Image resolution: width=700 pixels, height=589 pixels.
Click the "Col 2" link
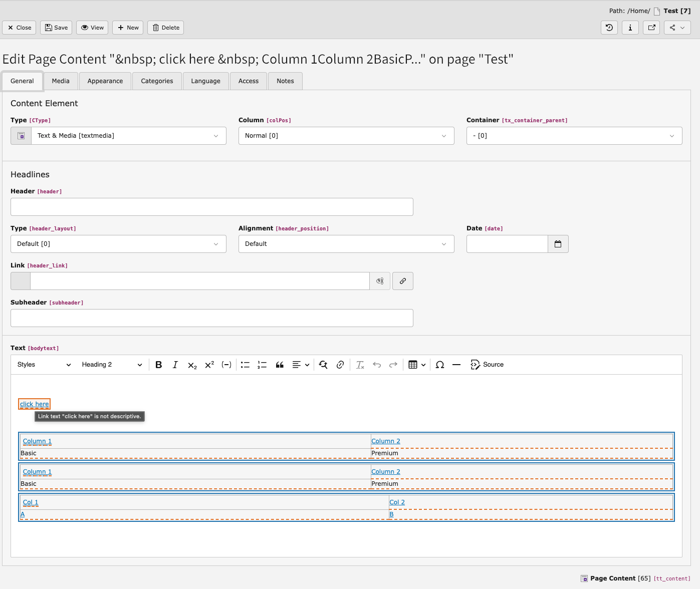click(397, 502)
